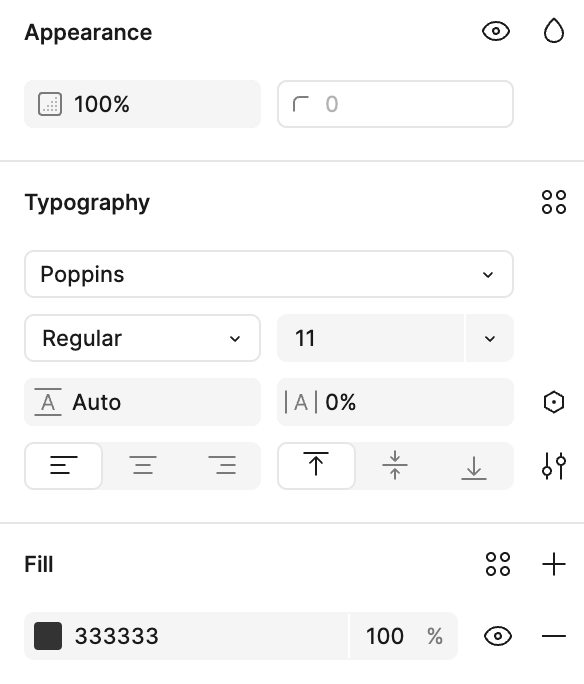Click the 100% opacity field

142,104
